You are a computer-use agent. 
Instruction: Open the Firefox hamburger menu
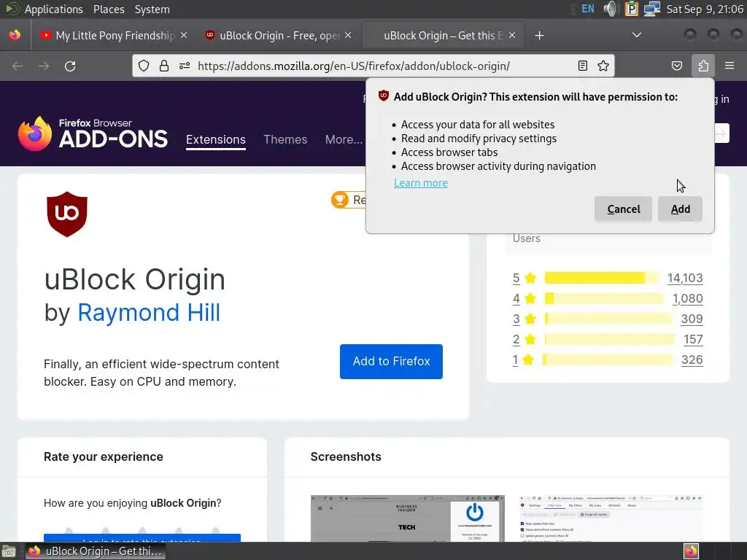[729, 66]
